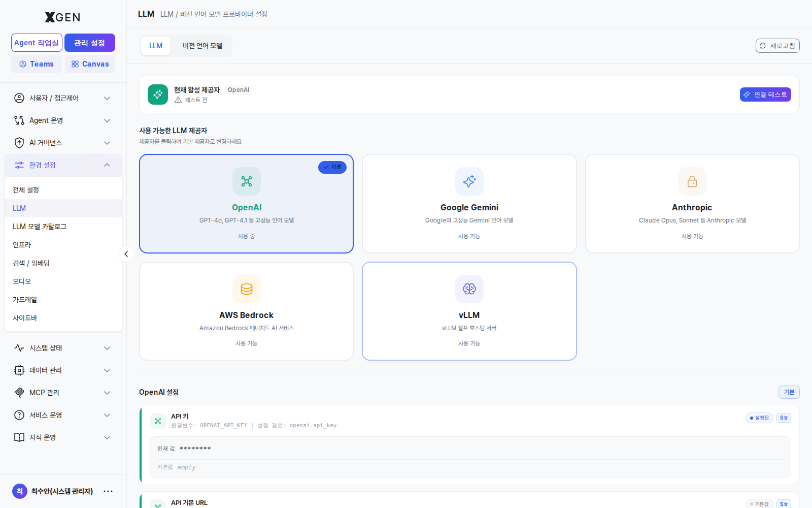Viewport: 812px width, 508px height.
Task: Click the 테스트 전 warning icon
Action: coord(178,100)
